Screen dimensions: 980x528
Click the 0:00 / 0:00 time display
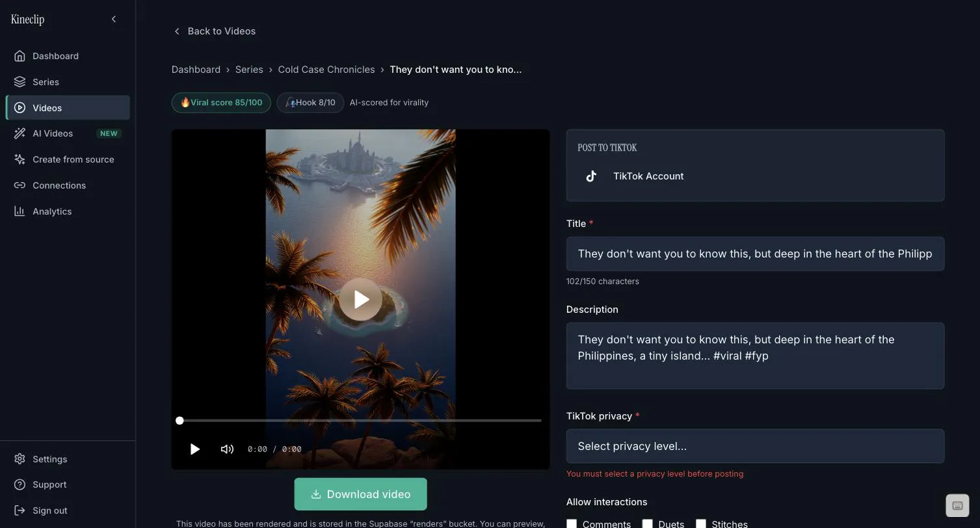tap(274, 449)
